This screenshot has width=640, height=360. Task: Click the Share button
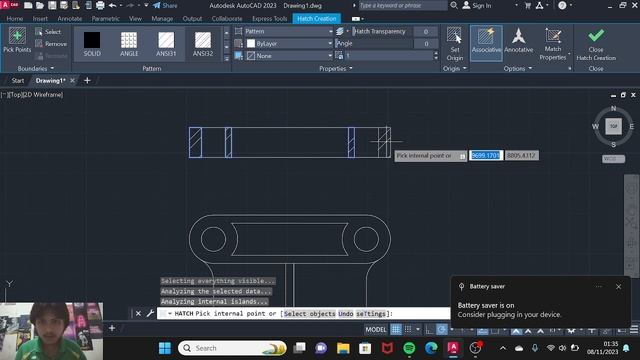point(165,6)
